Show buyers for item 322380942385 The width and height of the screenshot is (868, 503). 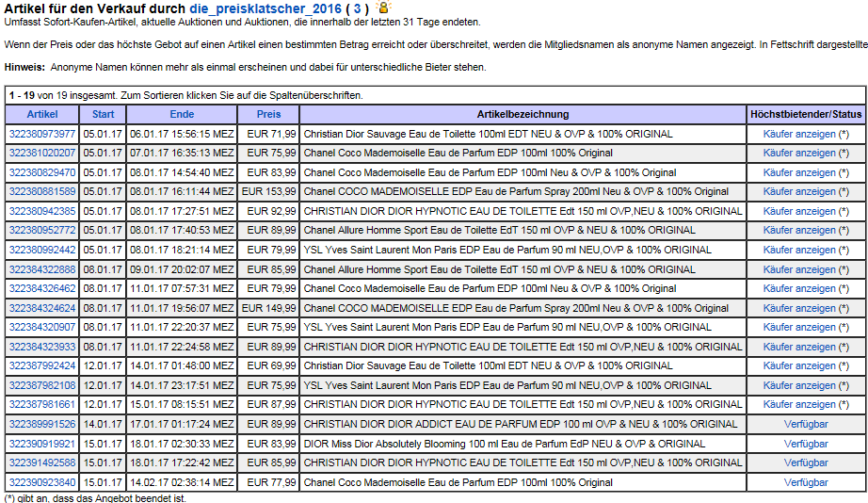coord(798,212)
